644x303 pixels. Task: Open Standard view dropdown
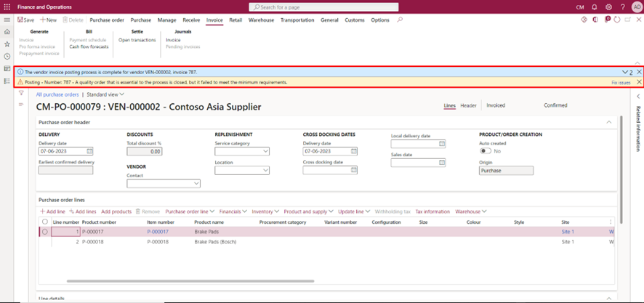pyautogui.click(x=105, y=94)
